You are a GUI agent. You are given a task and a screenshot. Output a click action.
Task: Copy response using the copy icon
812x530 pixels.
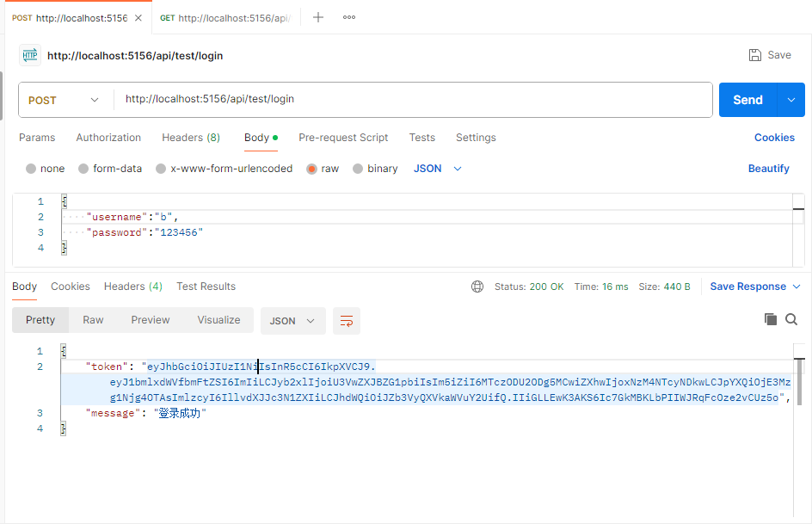[x=771, y=319]
